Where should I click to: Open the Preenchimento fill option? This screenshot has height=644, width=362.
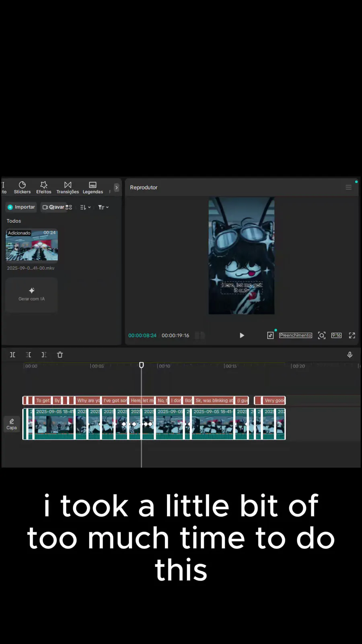click(296, 335)
